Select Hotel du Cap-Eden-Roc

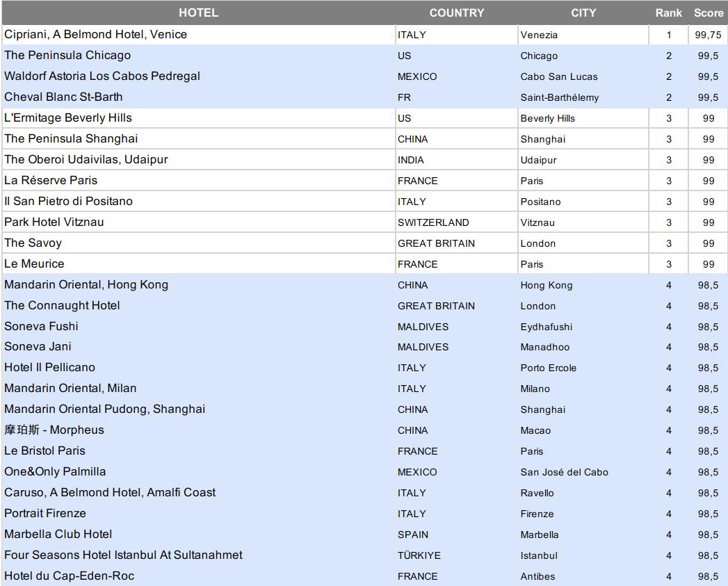coord(69,576)
